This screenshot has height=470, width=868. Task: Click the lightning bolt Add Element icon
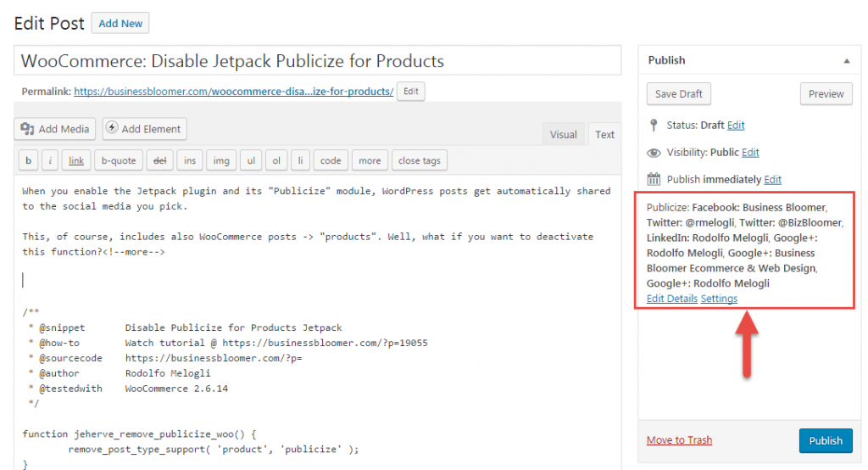(x=112, y=128)
